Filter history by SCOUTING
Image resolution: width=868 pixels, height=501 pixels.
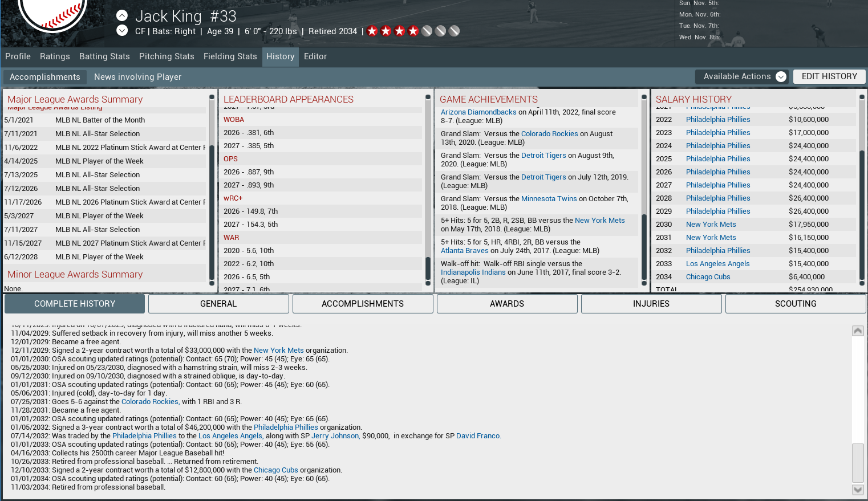click(796, 304)
